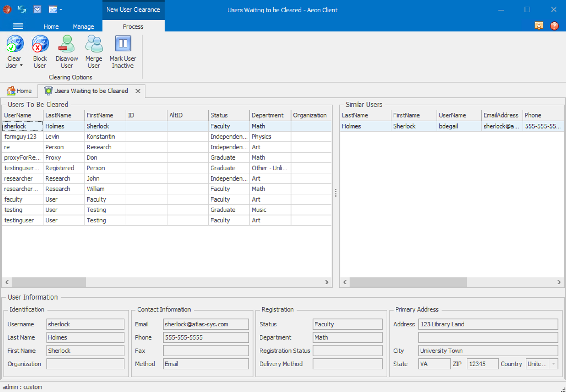Open the Country dropdown in Primary Address
Image resolution: width=566 pixels, height=392 pixels.
[553, 364]
